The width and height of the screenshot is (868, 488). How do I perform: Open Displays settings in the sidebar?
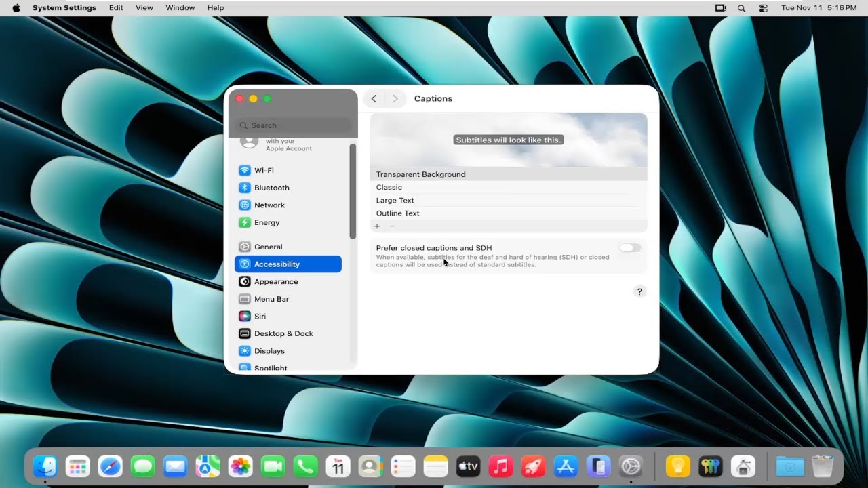(x=288, y=351)
